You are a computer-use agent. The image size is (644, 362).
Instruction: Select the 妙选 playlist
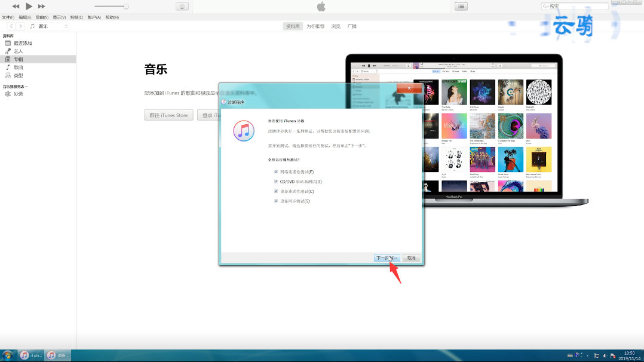pos(38,94)
